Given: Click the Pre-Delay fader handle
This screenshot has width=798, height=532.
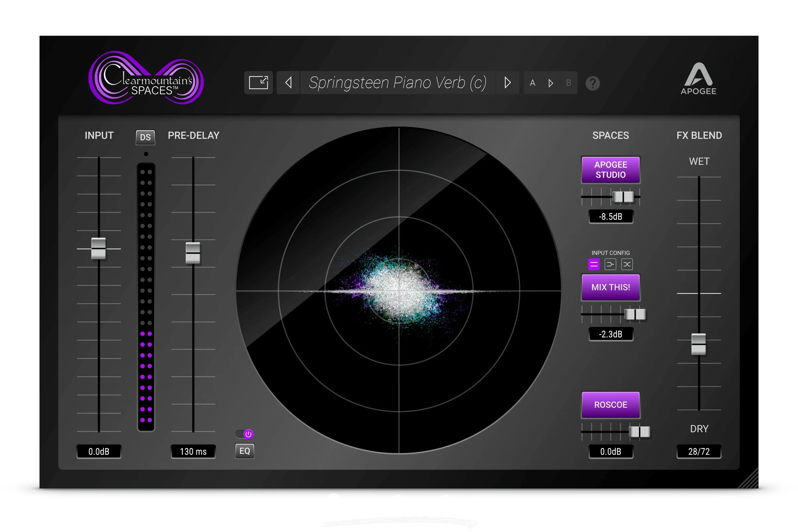Looking at the screenshot, I should 193,253.
